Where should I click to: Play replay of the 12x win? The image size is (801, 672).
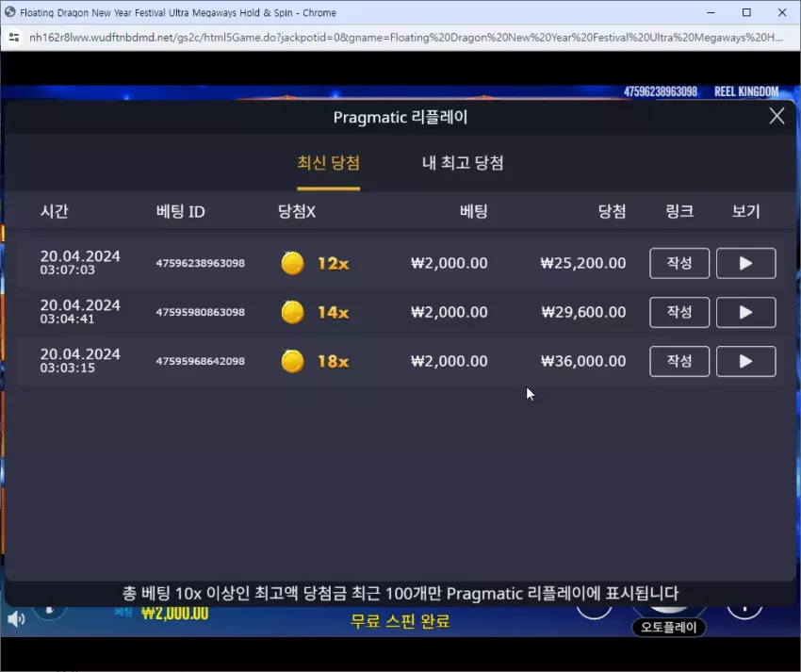[x=745, y=263]
